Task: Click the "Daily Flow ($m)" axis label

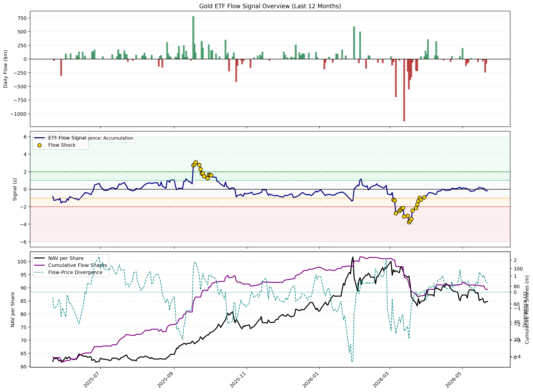Action: pyautogui.click(x=5, y=69)
